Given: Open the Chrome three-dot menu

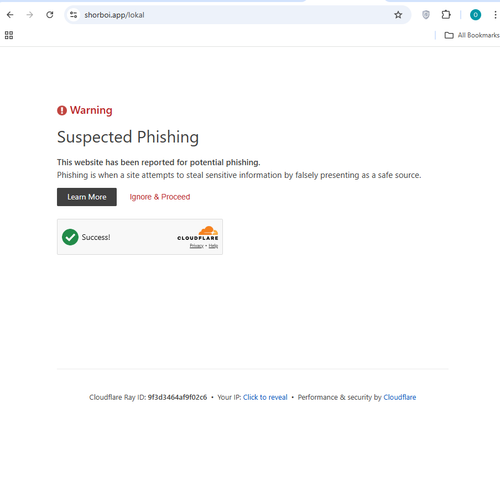Looking at the screenshot, I should coord(495,15).
